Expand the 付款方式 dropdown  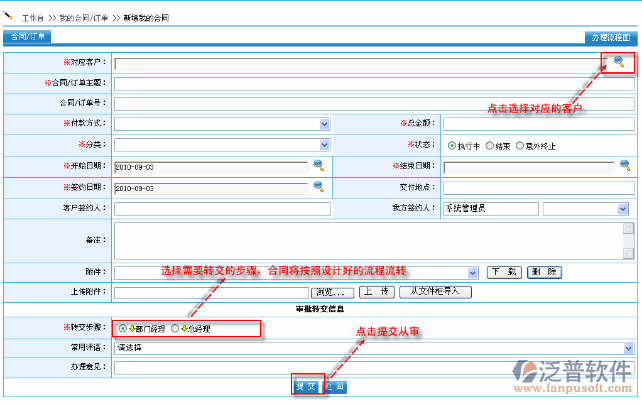(x=324, y=124)
